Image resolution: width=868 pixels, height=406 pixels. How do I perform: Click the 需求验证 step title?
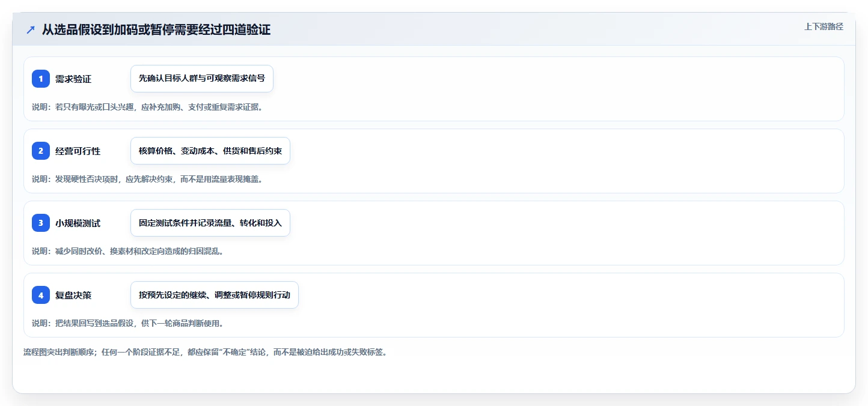(73, 79)
